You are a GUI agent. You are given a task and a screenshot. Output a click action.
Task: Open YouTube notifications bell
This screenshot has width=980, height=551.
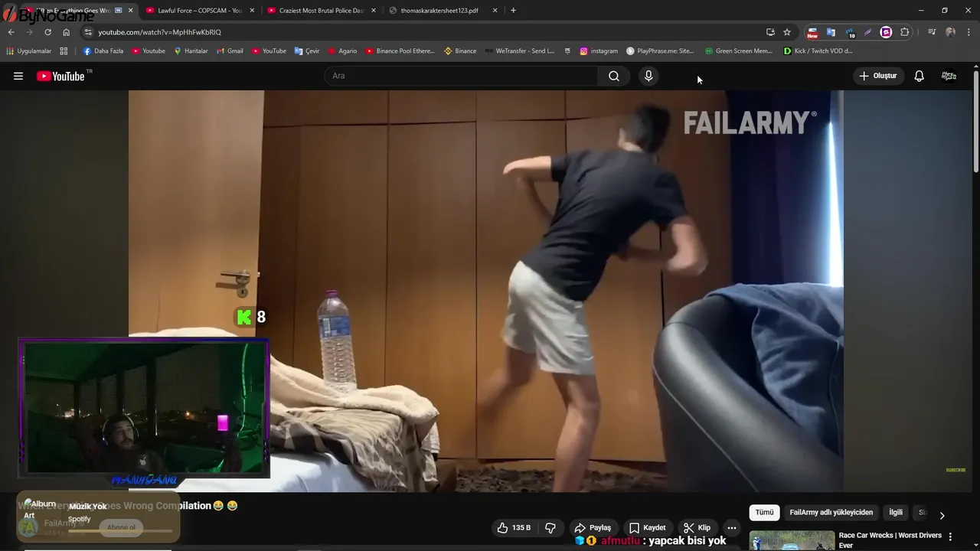pyautogui.click(x=919, y=76)
